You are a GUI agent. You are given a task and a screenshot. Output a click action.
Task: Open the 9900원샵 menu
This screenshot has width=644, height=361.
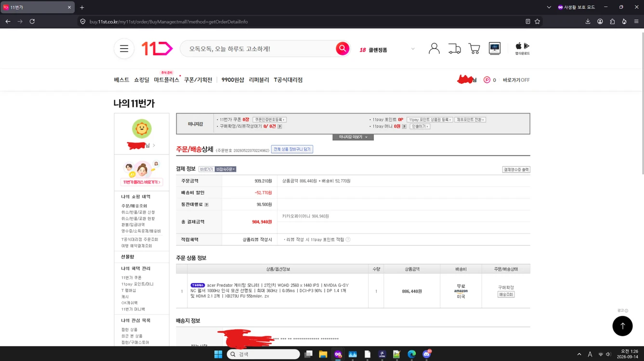pyautogui.click(x=233, y=80)
